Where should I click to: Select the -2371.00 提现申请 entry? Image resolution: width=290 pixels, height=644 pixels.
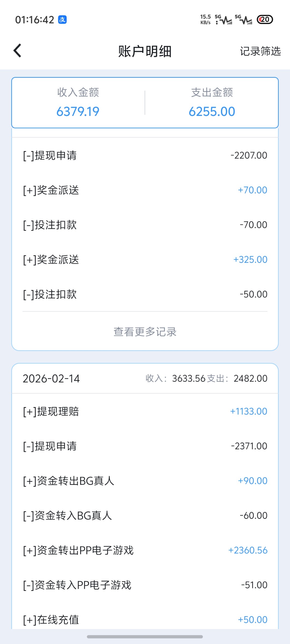(x=145, y=446)
